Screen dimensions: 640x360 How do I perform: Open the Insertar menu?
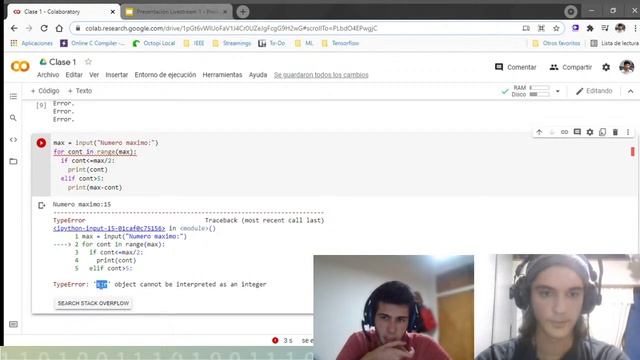point(117,75)
